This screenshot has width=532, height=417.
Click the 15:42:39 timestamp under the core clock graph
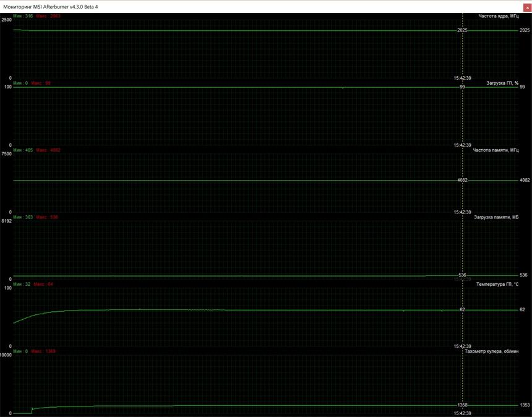tap(462, 78)
